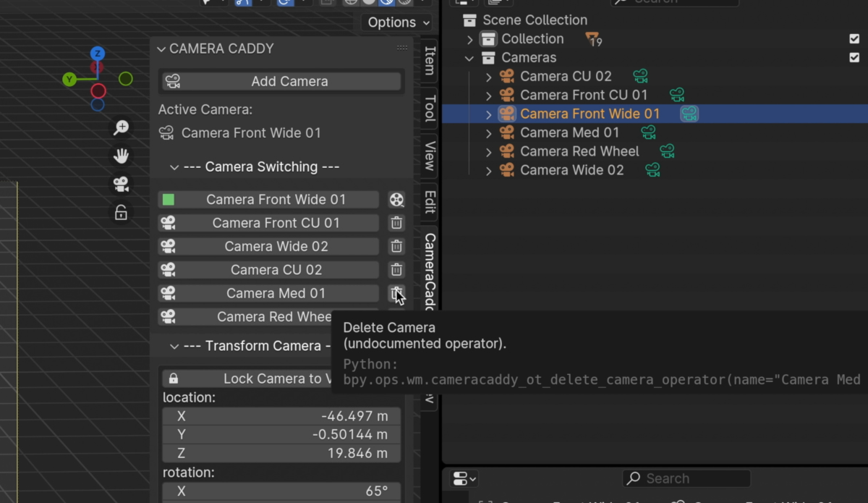Expand Camera Red Wheel in the outliner

(x=488, y=151)
